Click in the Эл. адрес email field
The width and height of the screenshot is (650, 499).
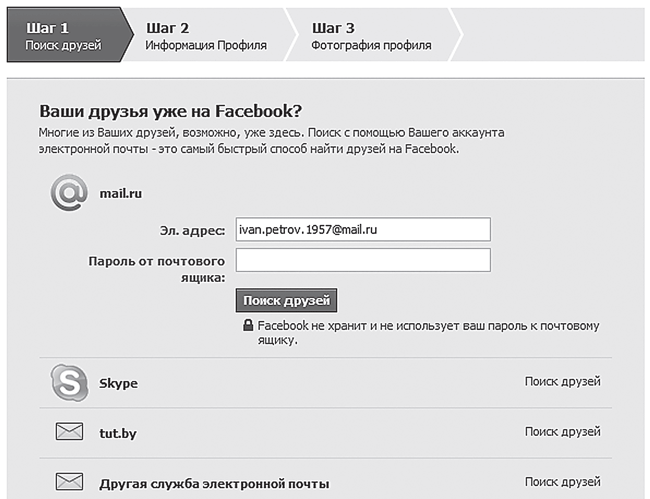(363, 230)
